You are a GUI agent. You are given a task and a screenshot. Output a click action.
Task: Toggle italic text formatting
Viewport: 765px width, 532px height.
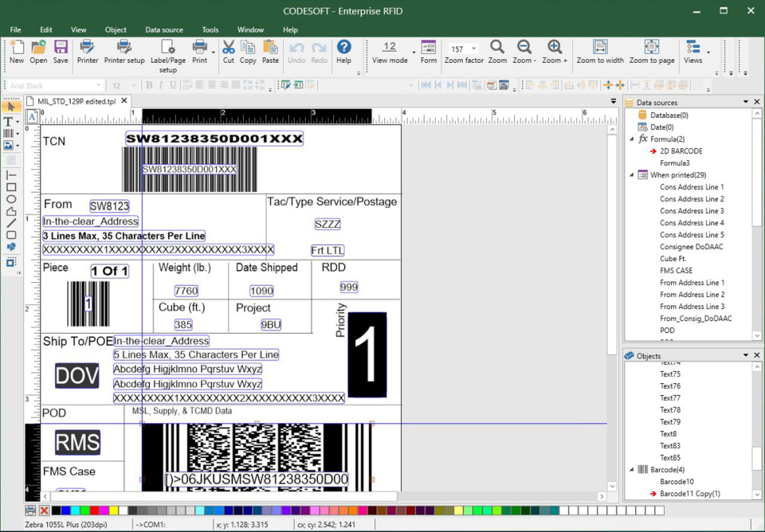pos(160,85)
